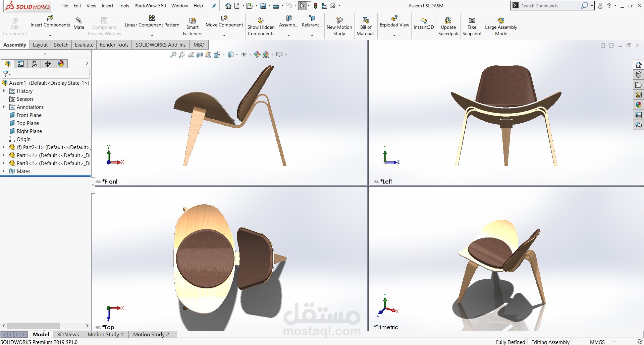644x345 pixels.
Task: Open the Tools menu
Action: pos(124,6)
